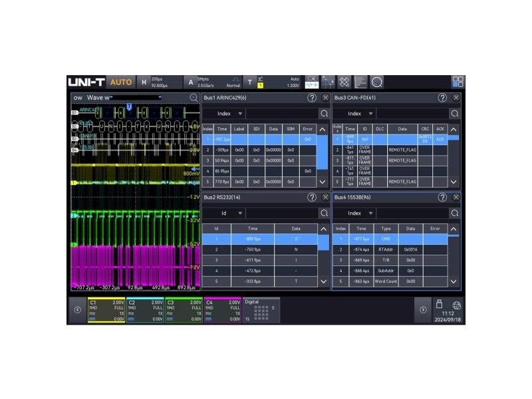
Task: Click the search icon in Bus2 RS232 panel
Action: pyautogui.click(x=324, y=213)
